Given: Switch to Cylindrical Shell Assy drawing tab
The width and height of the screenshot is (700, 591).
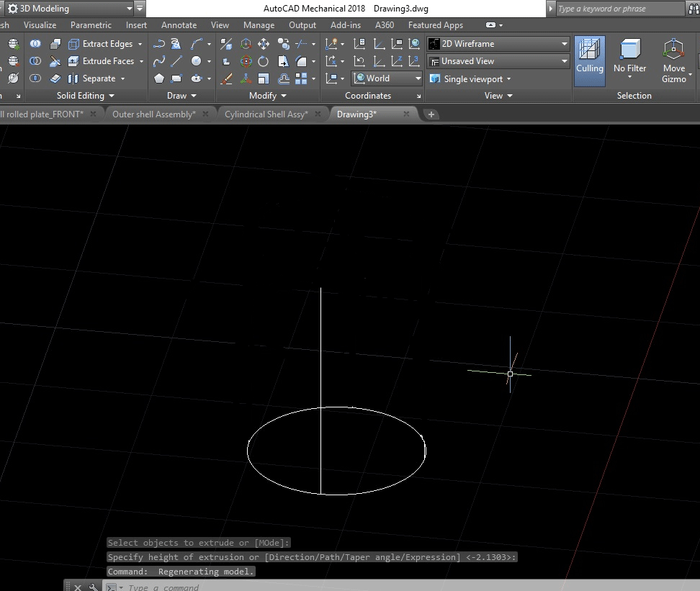Looking at the screenshot, I should pos(266,114).
